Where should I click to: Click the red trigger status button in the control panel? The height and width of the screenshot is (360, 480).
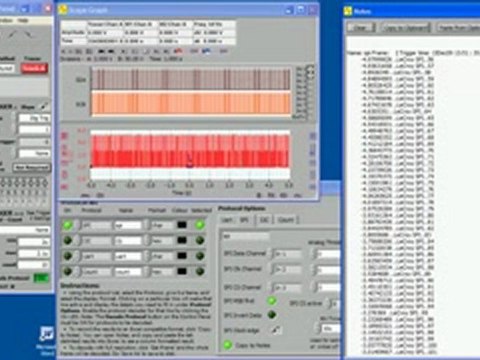click(34, 68)
